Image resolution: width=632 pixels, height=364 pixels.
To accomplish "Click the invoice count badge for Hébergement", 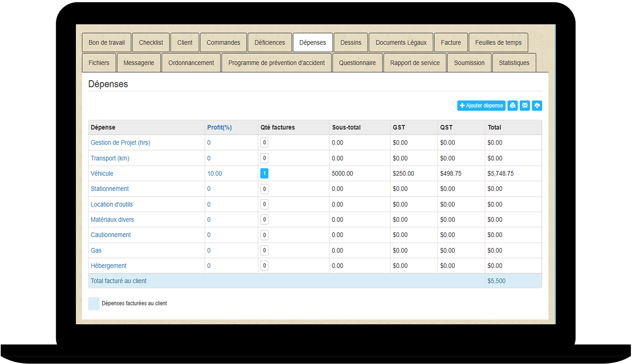I will coord(264,265).
